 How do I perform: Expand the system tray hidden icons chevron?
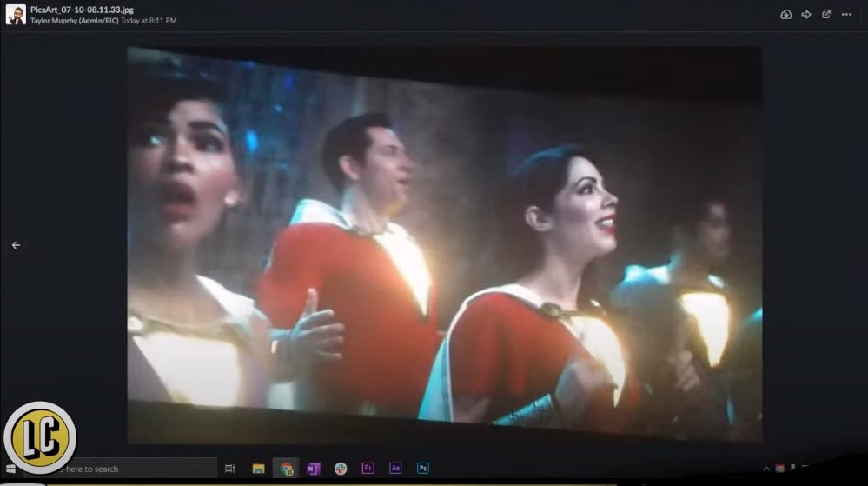(766, 469)
